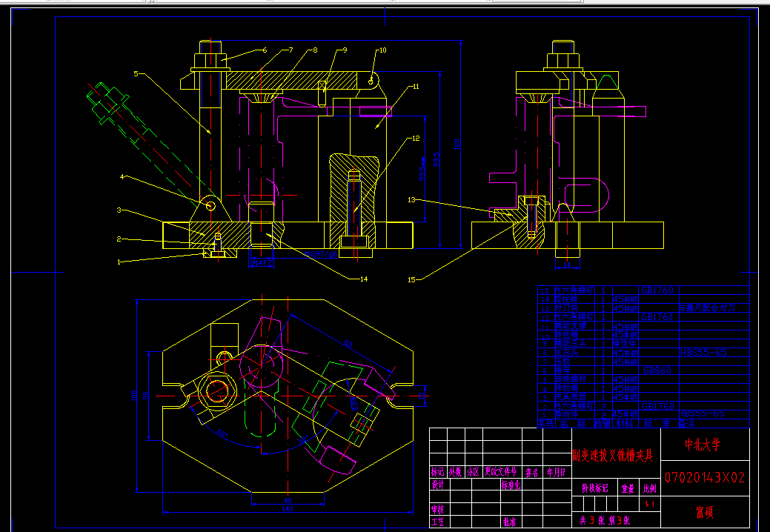Click part name 圆柱销 in row 14
Viewport: 770px width, 532px height.
point(566,299)
